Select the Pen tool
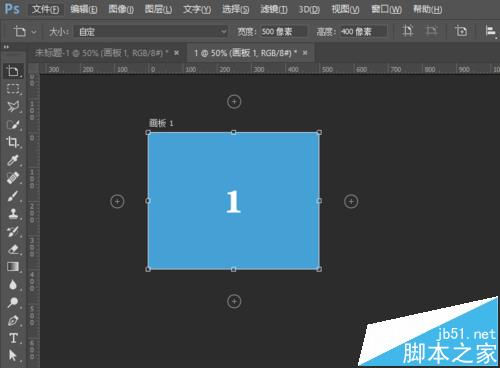Image resolution: width=500 pixels, height=368 pixels. point(13,321)
